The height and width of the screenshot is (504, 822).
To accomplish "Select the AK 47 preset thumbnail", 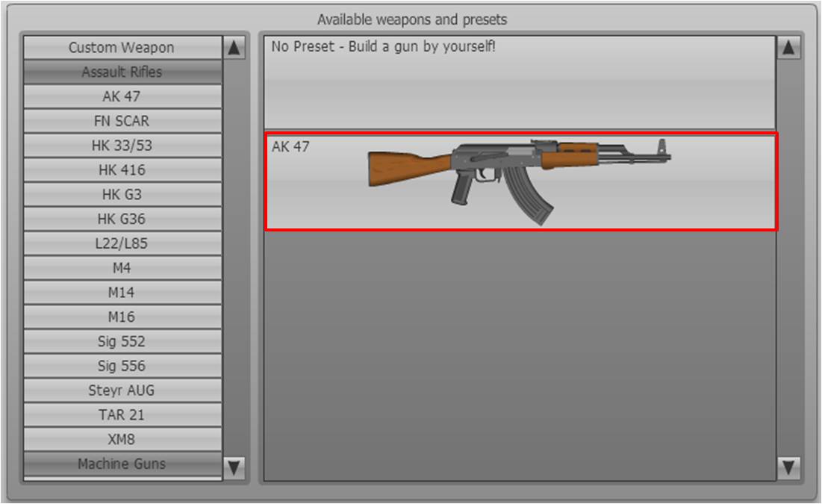I will 521,181.
